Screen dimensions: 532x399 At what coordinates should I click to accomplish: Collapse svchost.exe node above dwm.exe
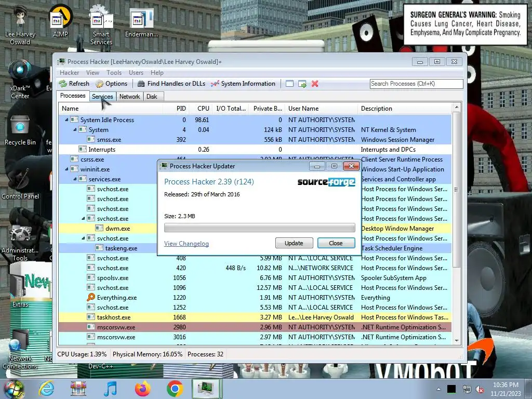pyautogui.click(x=83, y=219)
